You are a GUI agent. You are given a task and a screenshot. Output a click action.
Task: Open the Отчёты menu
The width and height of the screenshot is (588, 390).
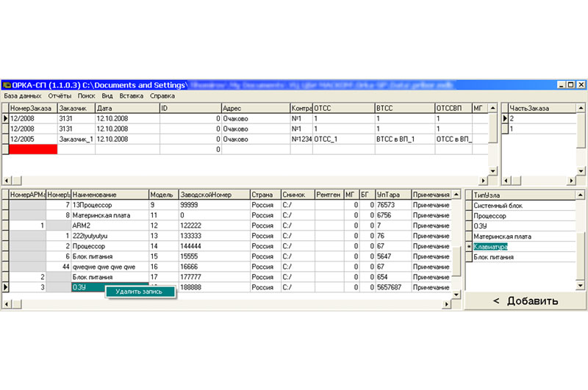60,96
